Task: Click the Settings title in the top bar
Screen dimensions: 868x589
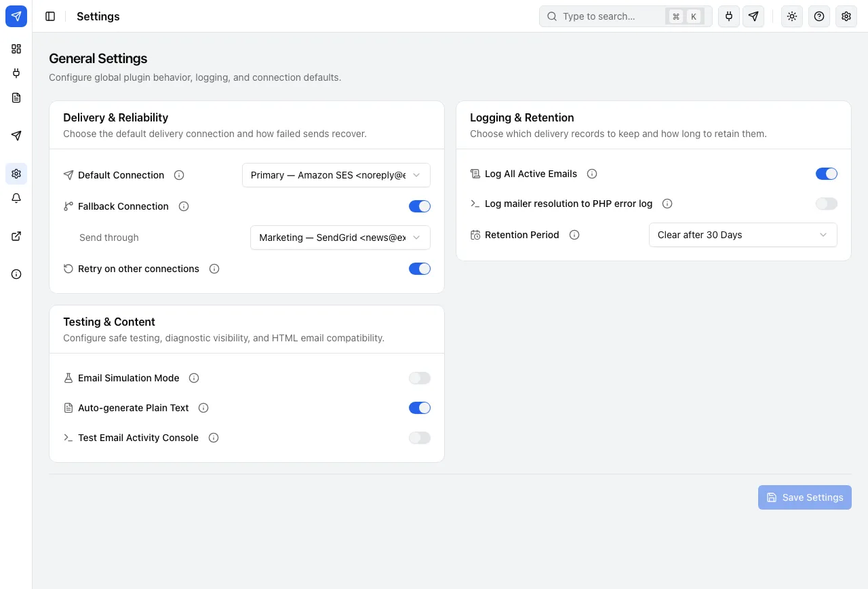Action: (98, 16)
